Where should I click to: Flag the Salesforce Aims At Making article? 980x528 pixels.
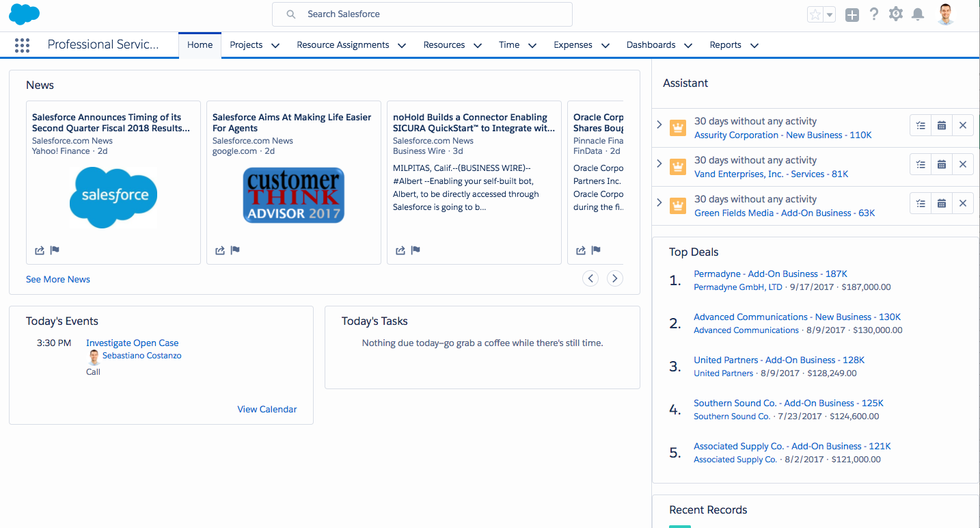[x=235, y=250]
